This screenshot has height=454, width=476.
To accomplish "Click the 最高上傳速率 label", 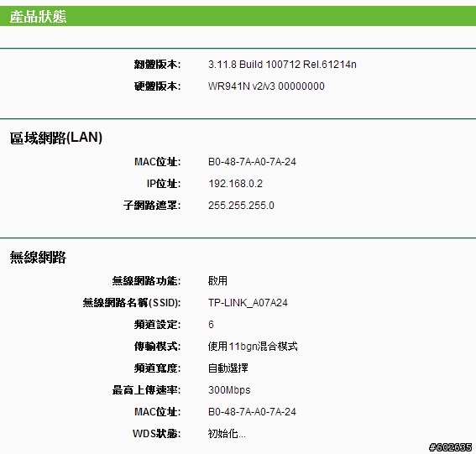I will pyautogui.click(x=146, y=390).
